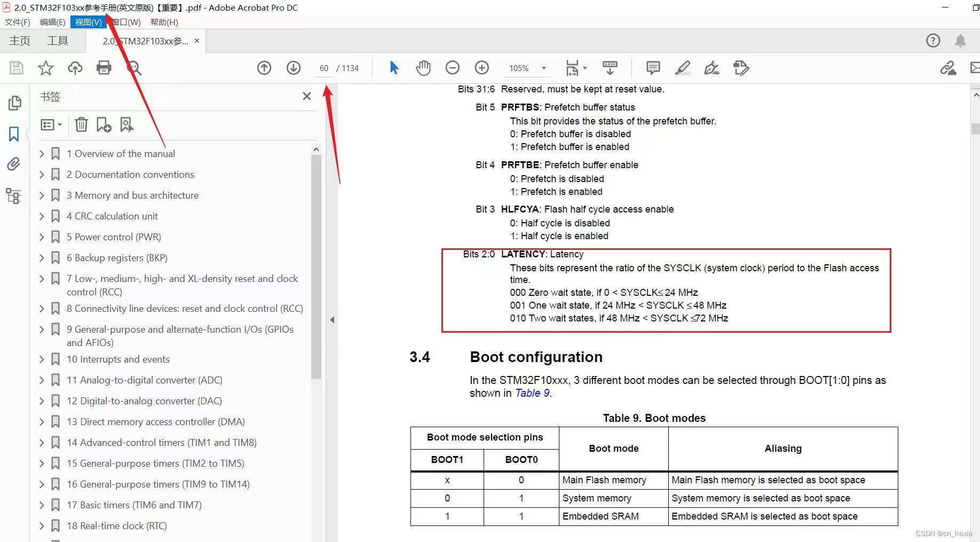Image resolution: width=980 pixels, height=542 pixels.
Task: Share link to file icon
Action: pyautogui.click(x=948, y=68)
